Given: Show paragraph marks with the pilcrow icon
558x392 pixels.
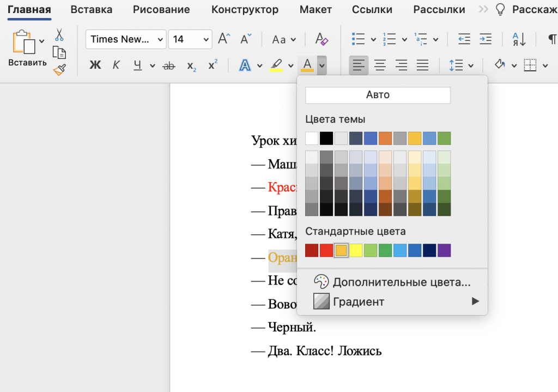Looking at the screenshot, I should point(553,39).
